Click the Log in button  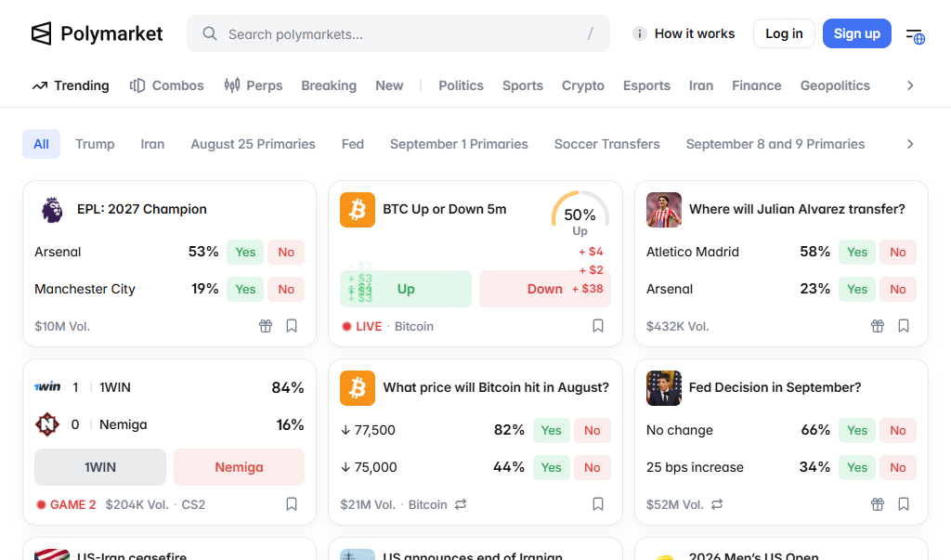click(784, 33)
